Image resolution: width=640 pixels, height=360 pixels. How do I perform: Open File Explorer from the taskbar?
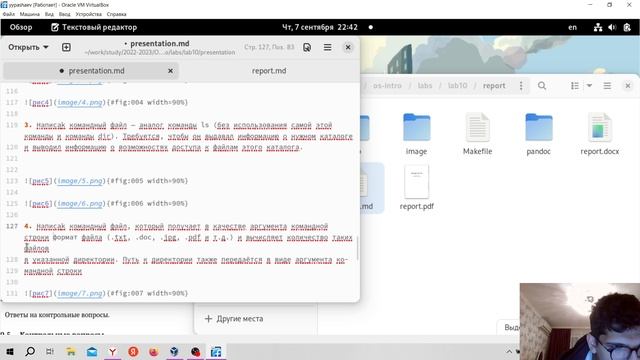(x=71, y=351)
